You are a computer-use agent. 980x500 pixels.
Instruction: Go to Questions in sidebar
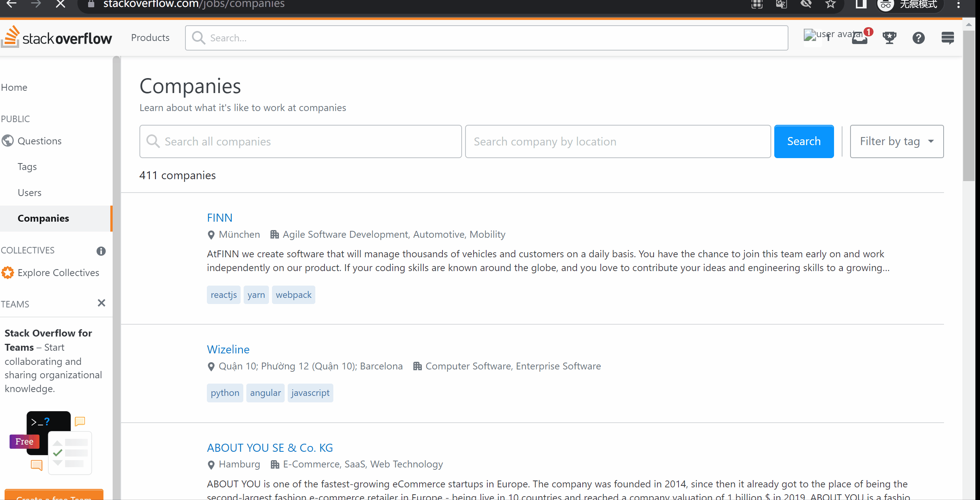pos(39,141)
